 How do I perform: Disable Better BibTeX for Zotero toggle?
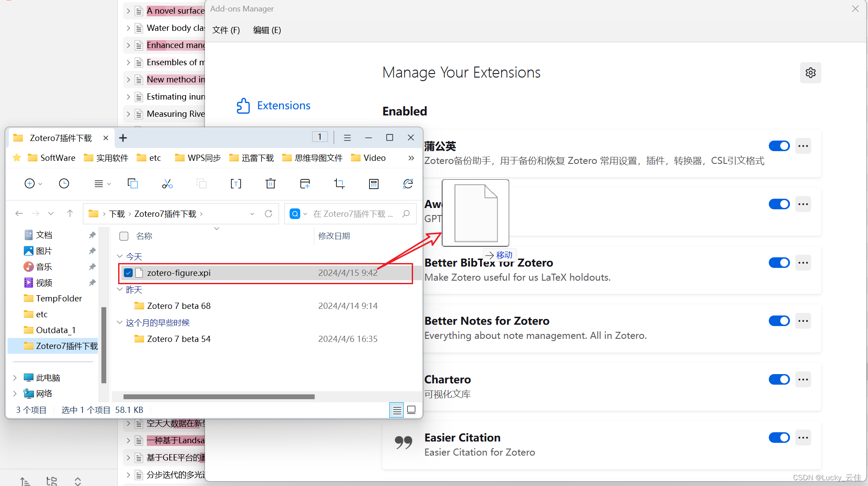779,263
